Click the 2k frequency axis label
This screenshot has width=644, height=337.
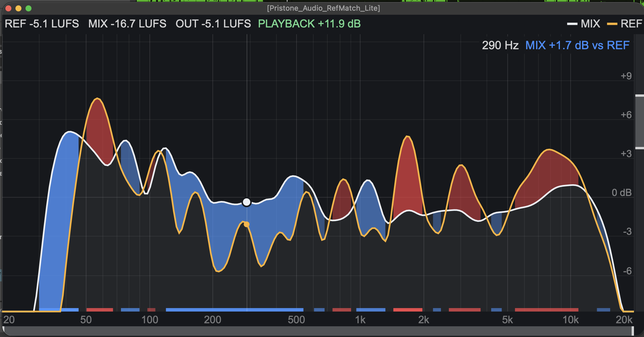(x=424, y=320)
